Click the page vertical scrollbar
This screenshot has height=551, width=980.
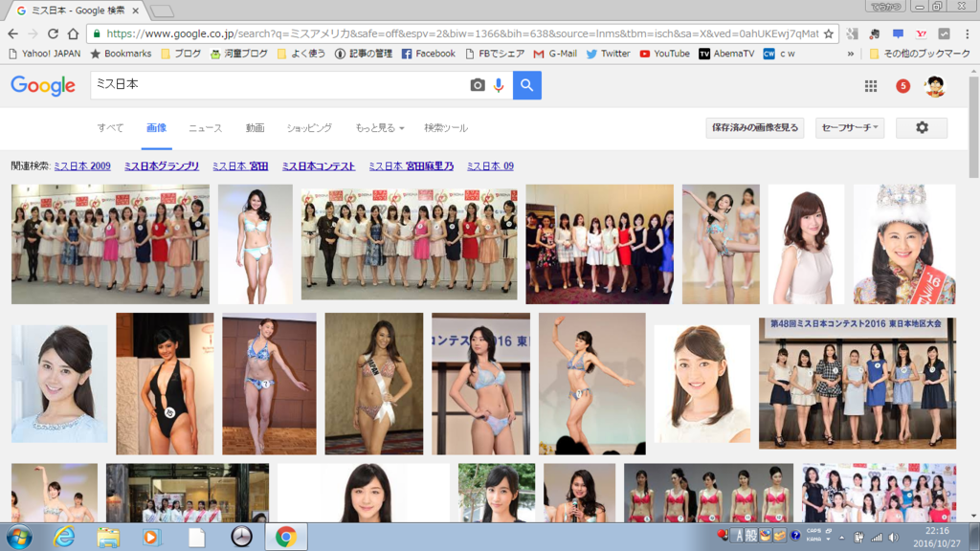[x=973, y=128]
